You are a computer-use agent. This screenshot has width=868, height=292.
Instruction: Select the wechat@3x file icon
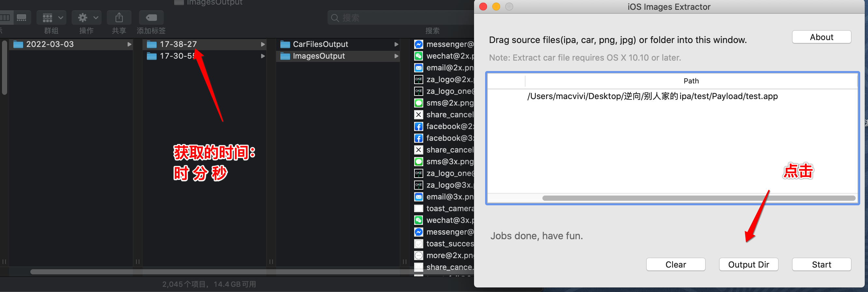pos(418,220)
